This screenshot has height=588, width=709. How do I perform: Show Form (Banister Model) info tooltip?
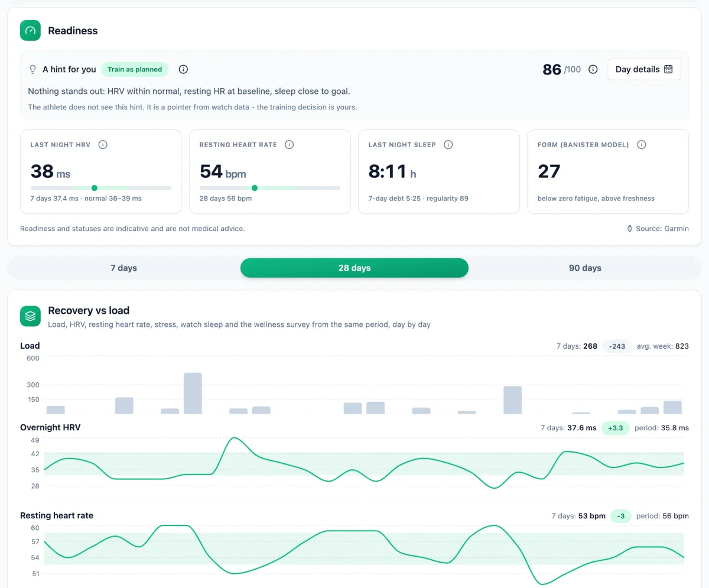point(642,145)
